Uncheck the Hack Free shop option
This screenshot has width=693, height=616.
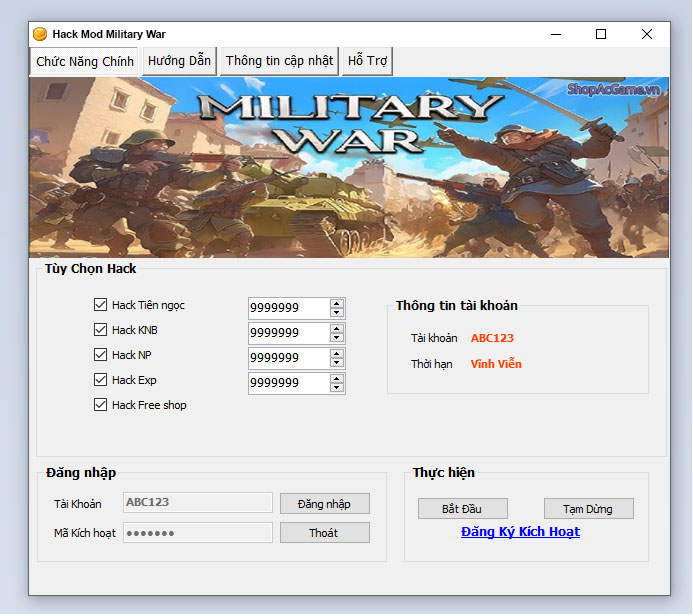click(x=100, y=405)
